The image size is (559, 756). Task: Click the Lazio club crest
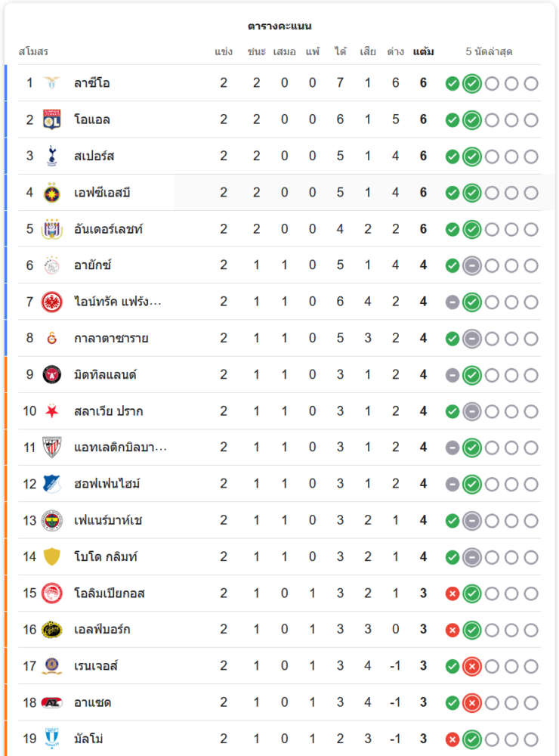tap(52, 83)
